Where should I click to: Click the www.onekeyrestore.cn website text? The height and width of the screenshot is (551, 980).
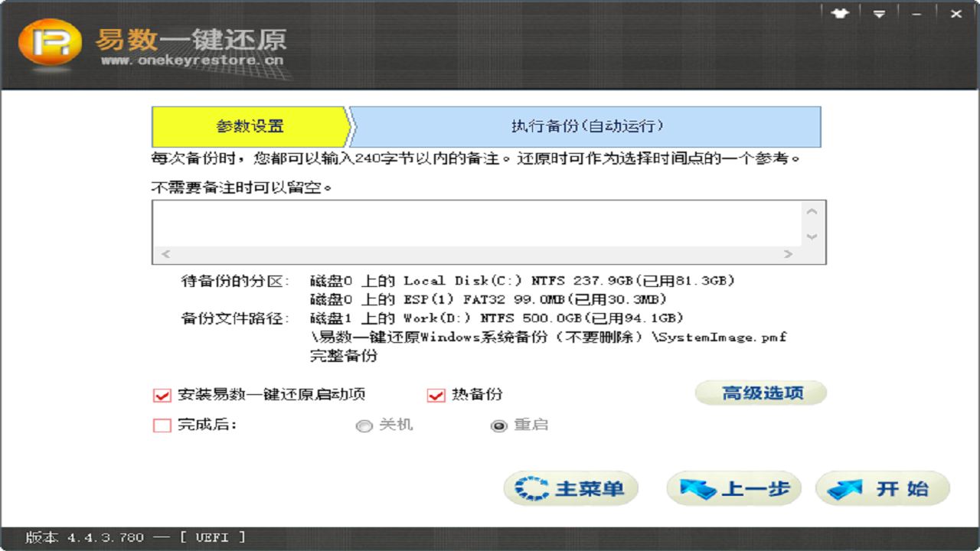(191, 60)
